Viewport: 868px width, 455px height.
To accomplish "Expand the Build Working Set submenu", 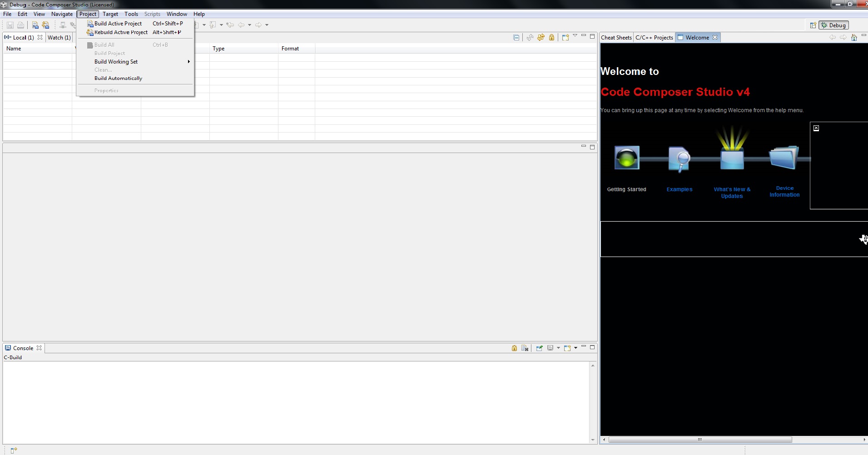I will [x=135, y=62].
